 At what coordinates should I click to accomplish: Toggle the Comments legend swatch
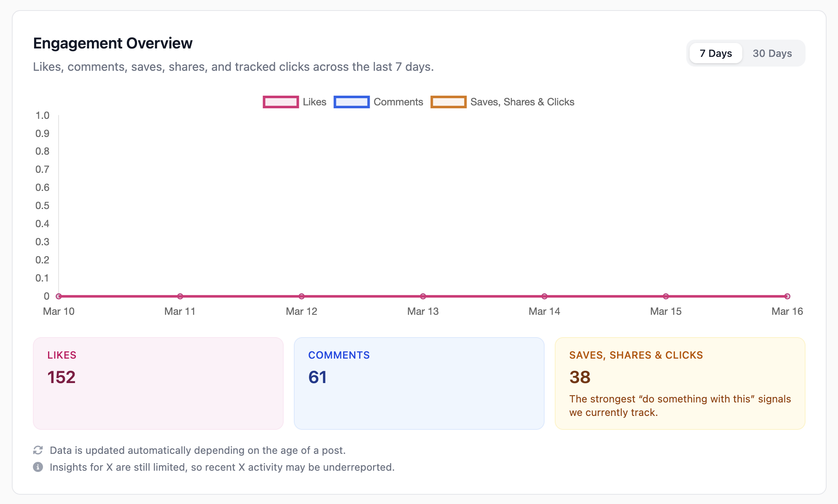(x=352, y=102)
